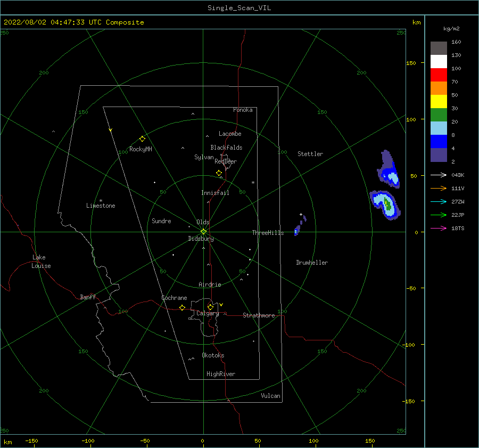Click the green VIL storm core east of Stettler

click(387, 203)
